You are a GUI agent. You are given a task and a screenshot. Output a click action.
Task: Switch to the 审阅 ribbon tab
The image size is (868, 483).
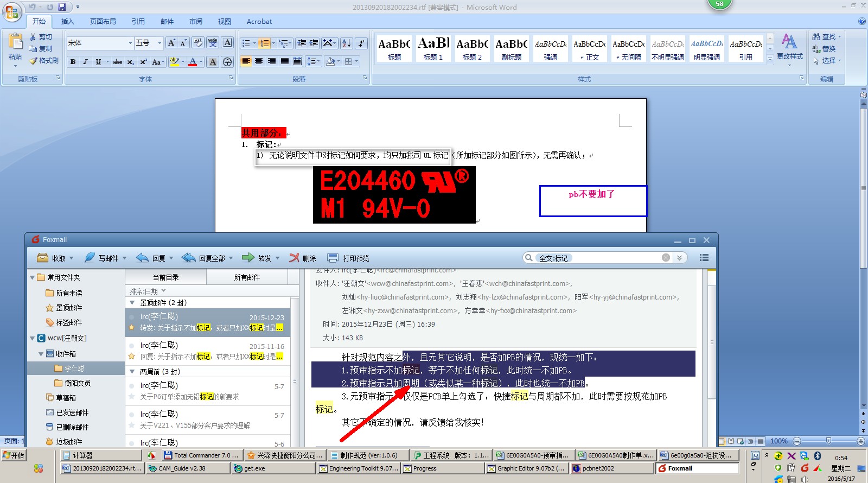(196, 22)
